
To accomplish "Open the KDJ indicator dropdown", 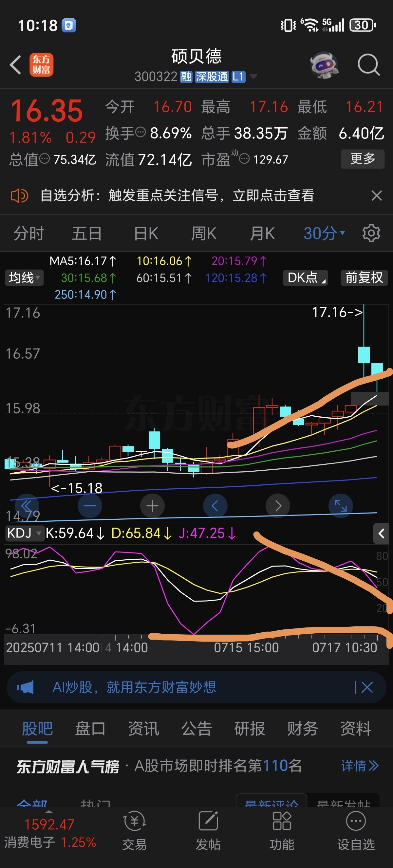I will (x=24, y=533).
